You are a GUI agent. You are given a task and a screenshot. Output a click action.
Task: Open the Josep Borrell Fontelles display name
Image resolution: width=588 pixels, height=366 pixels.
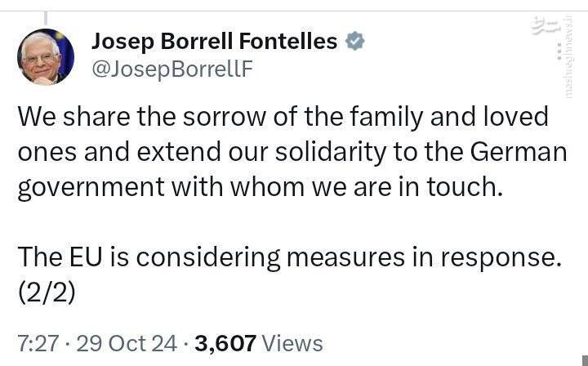[214, 41]
